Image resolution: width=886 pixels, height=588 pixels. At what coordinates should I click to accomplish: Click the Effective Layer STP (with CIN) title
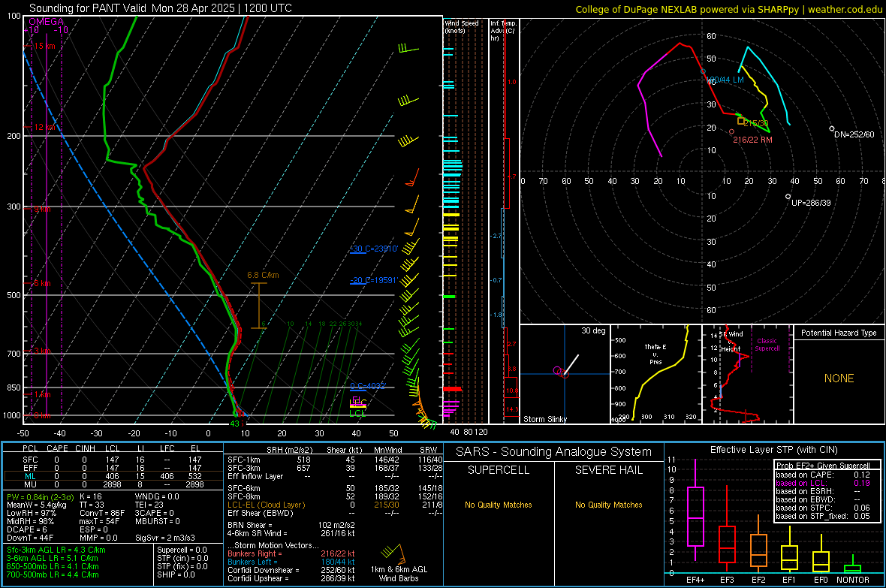pos(773,450)
